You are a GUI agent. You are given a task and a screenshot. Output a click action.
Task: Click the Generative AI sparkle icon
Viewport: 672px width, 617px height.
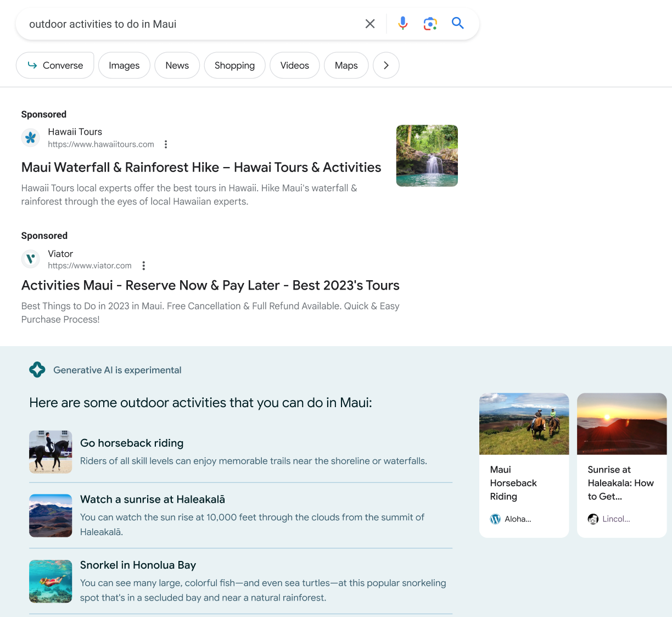point(37,370)
